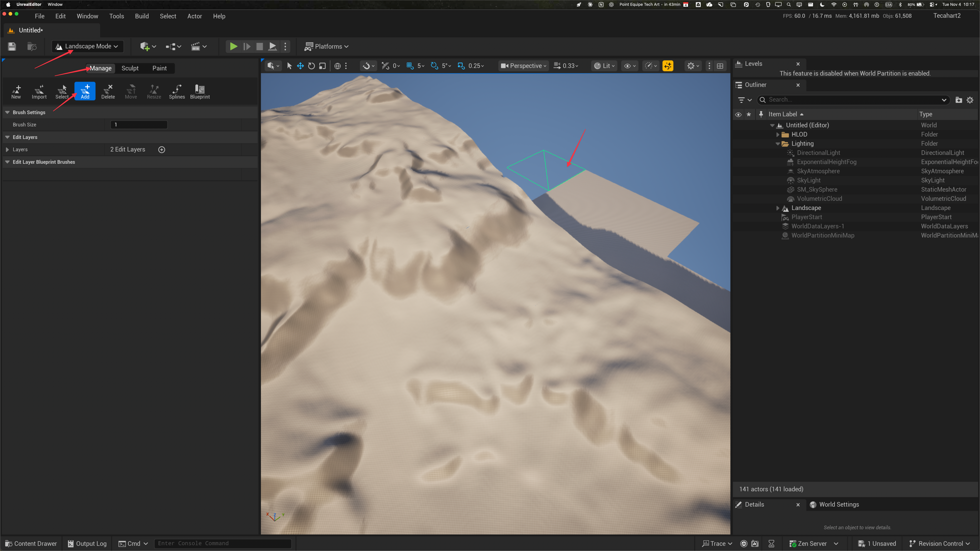Create a new folder in the Outliner
This screenshot has height=551, width=980.
[x=959, y=100]
